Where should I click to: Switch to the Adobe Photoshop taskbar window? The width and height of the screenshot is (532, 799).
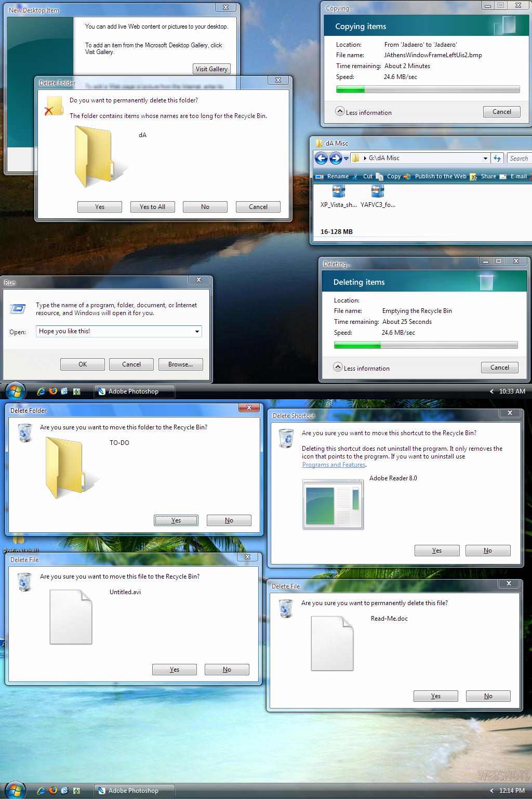[x=134, y=790]
